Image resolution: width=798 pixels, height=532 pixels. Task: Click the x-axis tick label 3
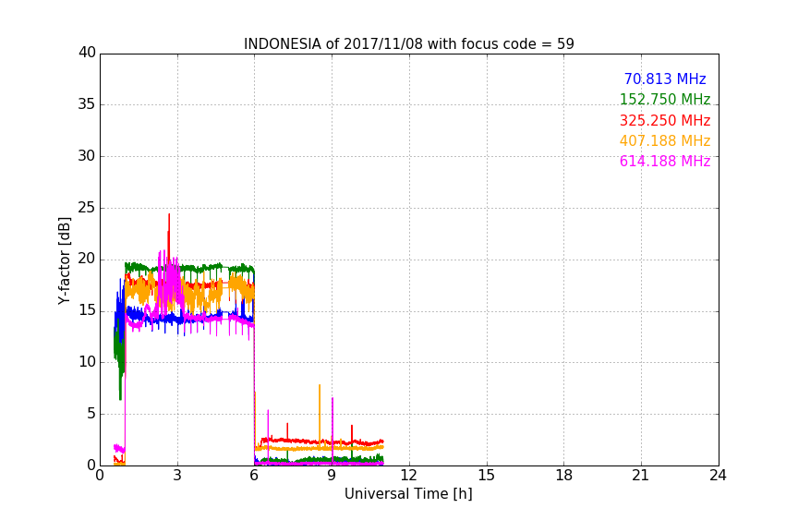click(x=177, y=476)
